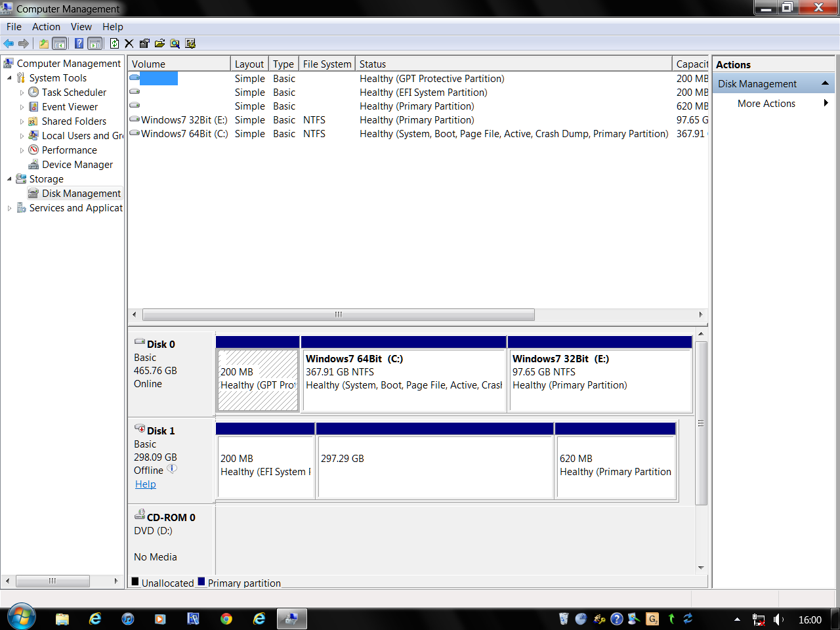Sort by the Status column header
Image resolution: width=840 pixels, height=630 pixels.
click(x=514, y=64)
